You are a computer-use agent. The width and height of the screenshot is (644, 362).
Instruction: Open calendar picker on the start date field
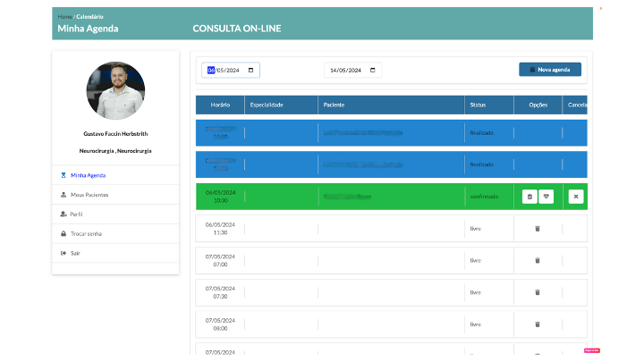click(252, 70)
